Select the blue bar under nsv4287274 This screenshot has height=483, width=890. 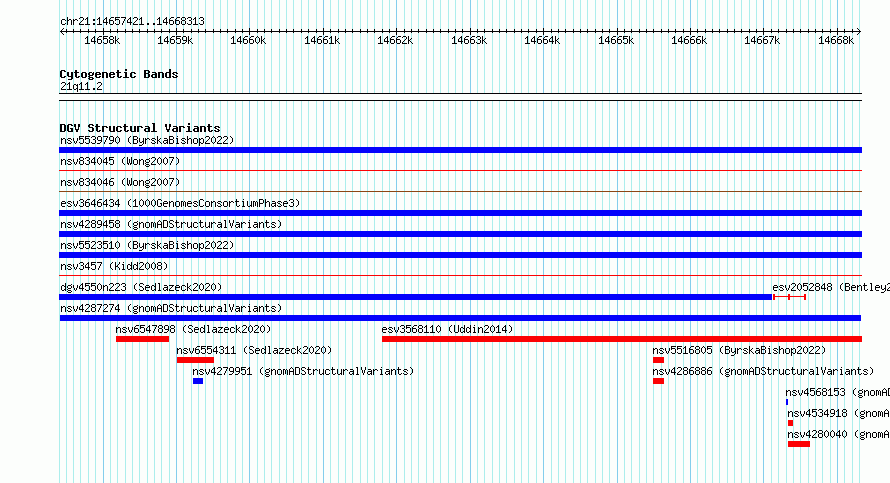460,318
